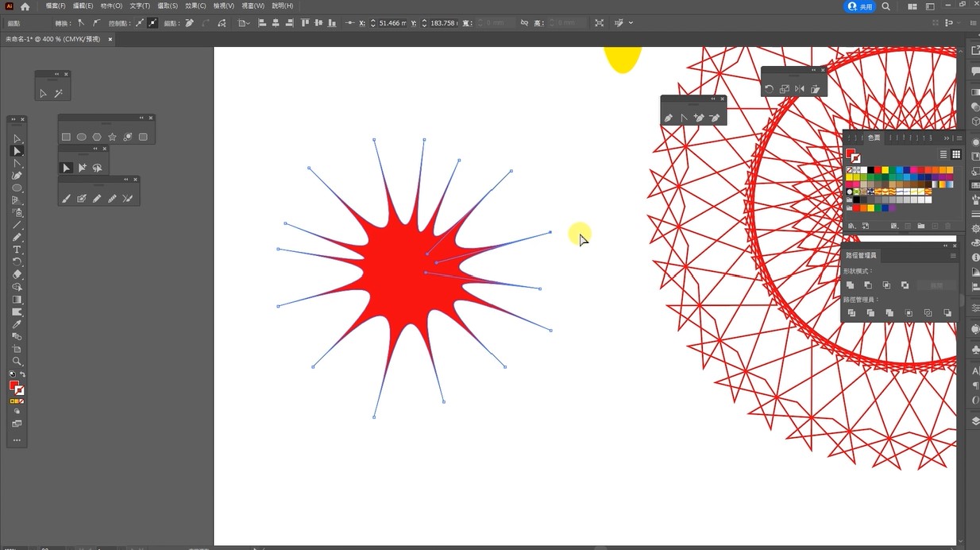
Task: Open the 效果(C) menu
Action: [x=195, y=6]
